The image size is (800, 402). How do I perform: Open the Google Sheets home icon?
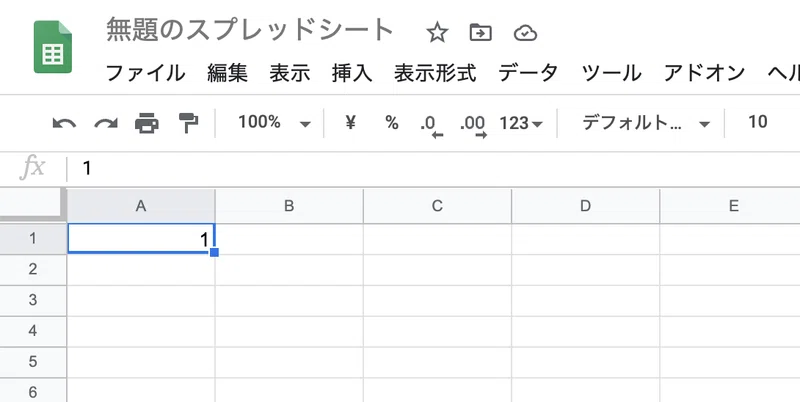pos(53,47)
